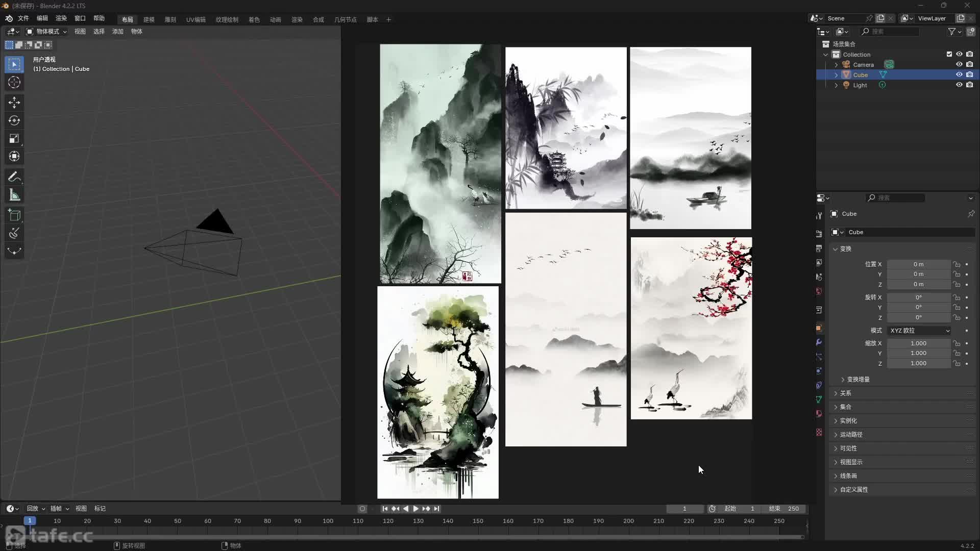This screenshot has width=980, height=551.
Task: Open the Scene properties tab
Action: [819, 277]
